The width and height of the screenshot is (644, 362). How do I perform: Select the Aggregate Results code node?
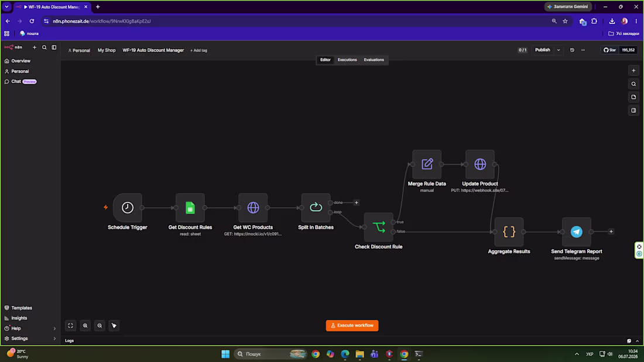coord(509,232)
